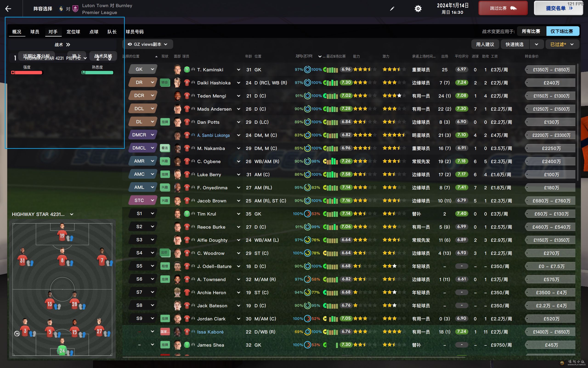Open the STC position dropdown for Jacob Brown

tap(143, 200)
